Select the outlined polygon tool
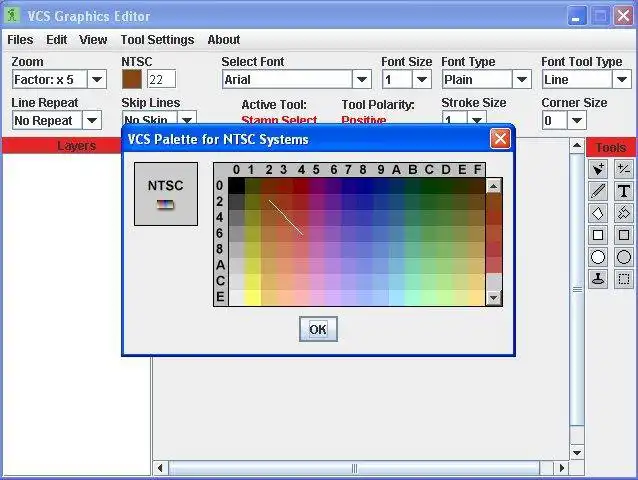The image size is (638, 480). (x=624, y=213)
